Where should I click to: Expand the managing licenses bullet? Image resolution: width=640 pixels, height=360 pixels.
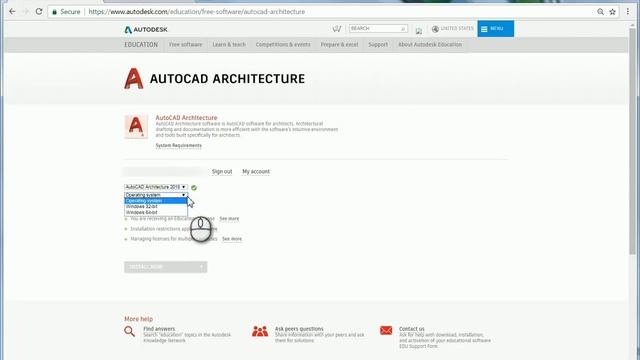126,239
